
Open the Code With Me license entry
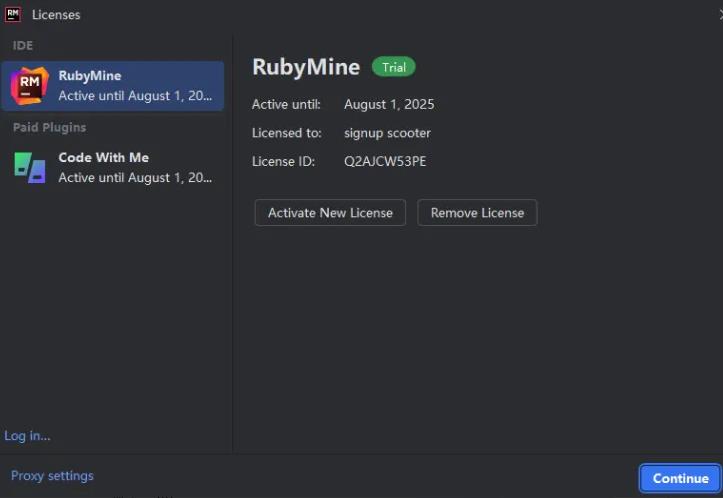point(113,167)
